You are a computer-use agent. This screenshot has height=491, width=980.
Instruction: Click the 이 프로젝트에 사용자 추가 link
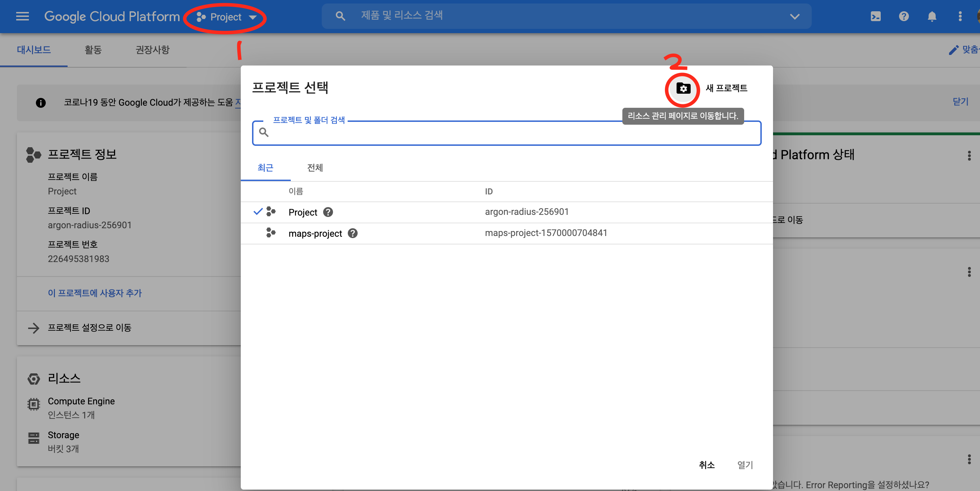click(94, 293)
